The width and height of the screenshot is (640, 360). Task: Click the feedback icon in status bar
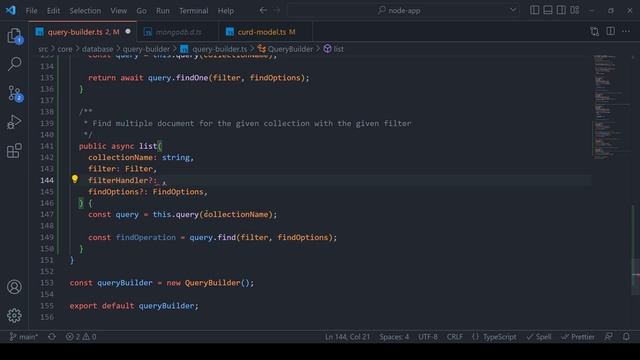tap(609, 337)
